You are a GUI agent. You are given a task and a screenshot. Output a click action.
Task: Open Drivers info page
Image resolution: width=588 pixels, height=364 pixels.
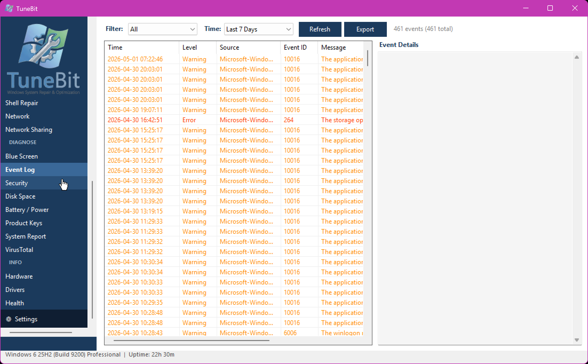[x=44, y=290]
